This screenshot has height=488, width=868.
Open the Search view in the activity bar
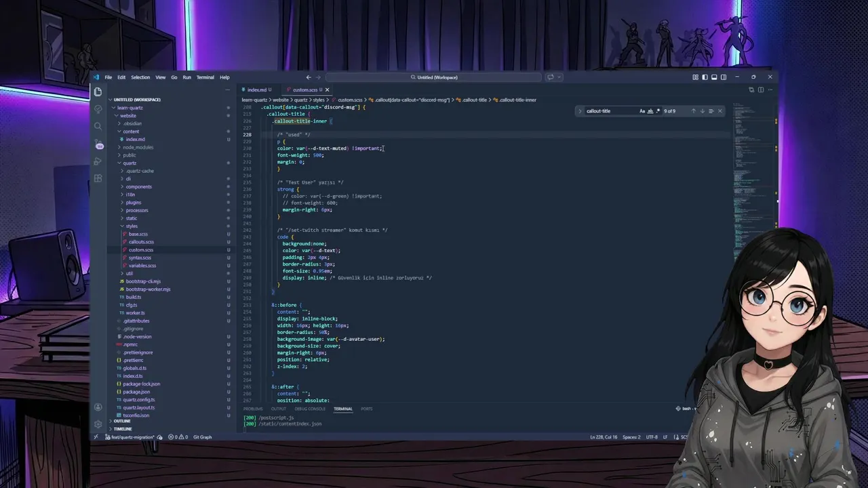98,126
